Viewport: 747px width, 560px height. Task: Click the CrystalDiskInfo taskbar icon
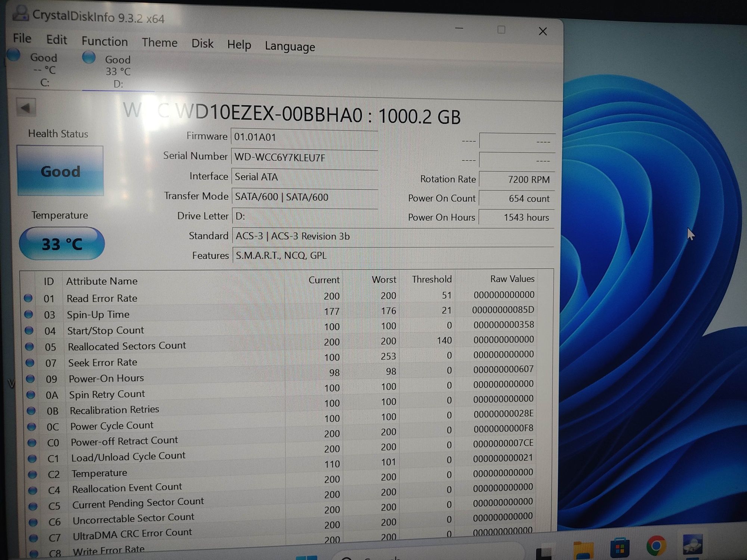click(693, 544)
